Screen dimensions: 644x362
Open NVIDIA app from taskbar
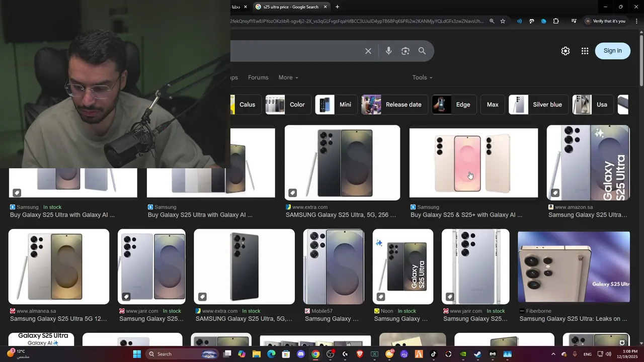tap(463, 354)
